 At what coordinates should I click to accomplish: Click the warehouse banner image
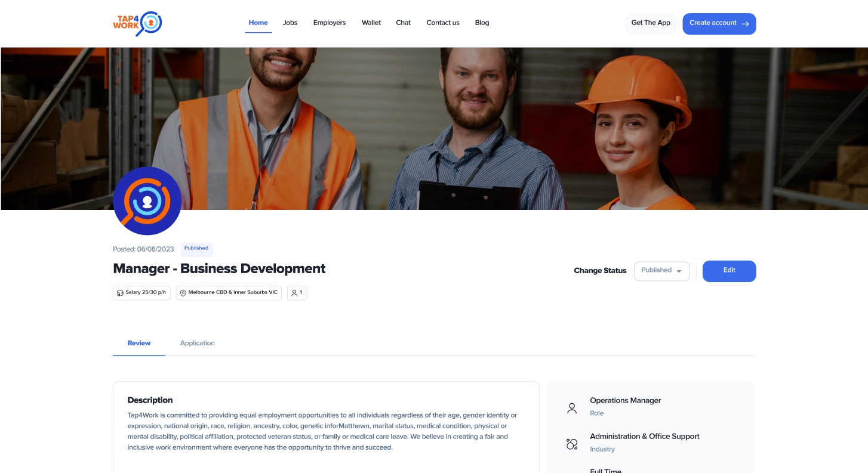(x=434, y=128)
